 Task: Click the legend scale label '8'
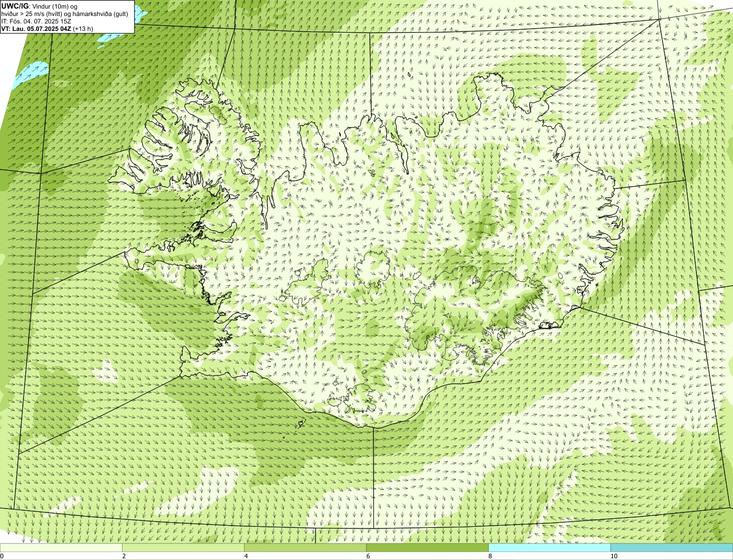(x=490, y=556)
